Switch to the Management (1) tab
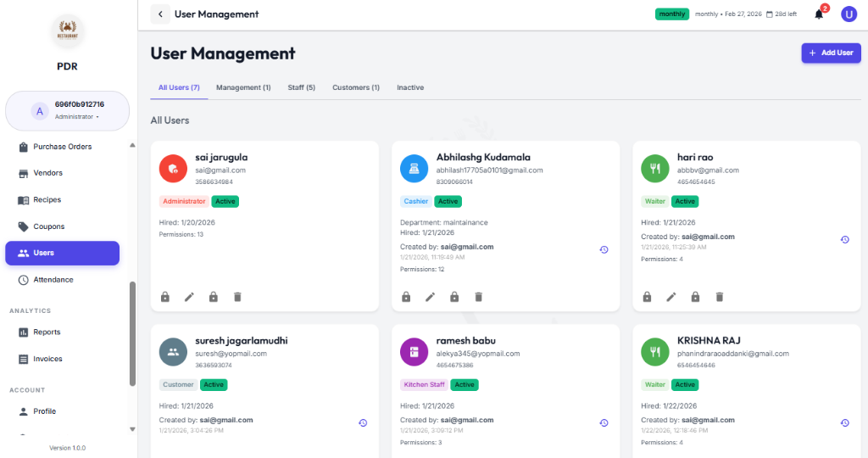868x458 pixels. click(x=243, y=87)
